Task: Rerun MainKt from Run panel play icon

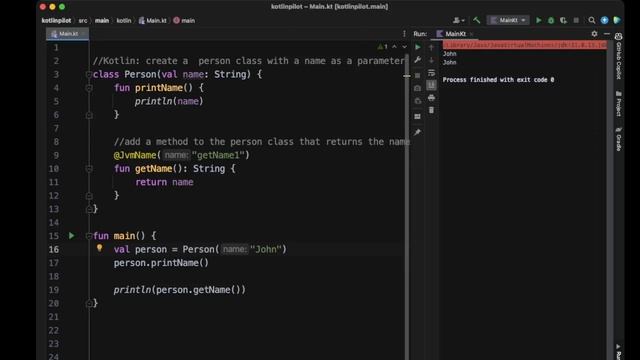Action: 418,47
